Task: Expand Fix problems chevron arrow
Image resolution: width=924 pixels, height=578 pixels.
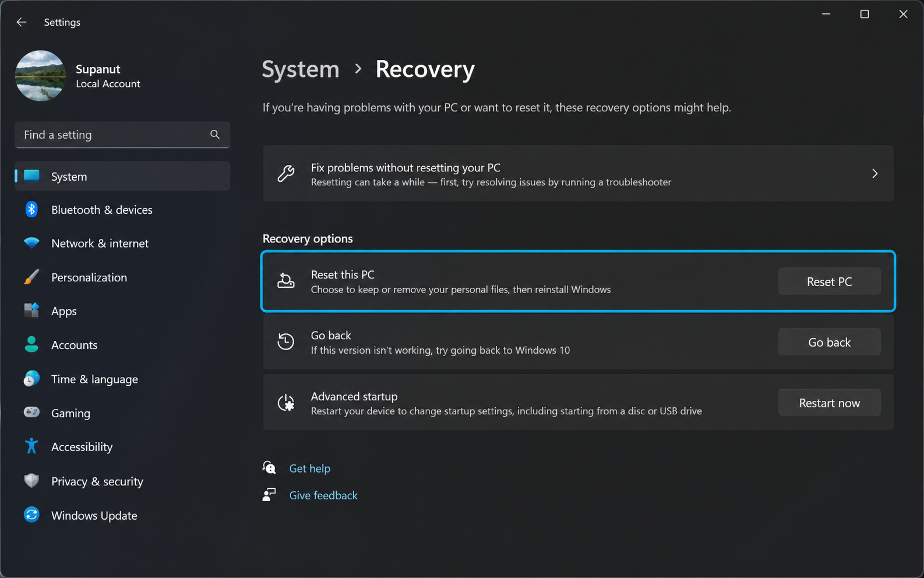Action: pos(874,174)
